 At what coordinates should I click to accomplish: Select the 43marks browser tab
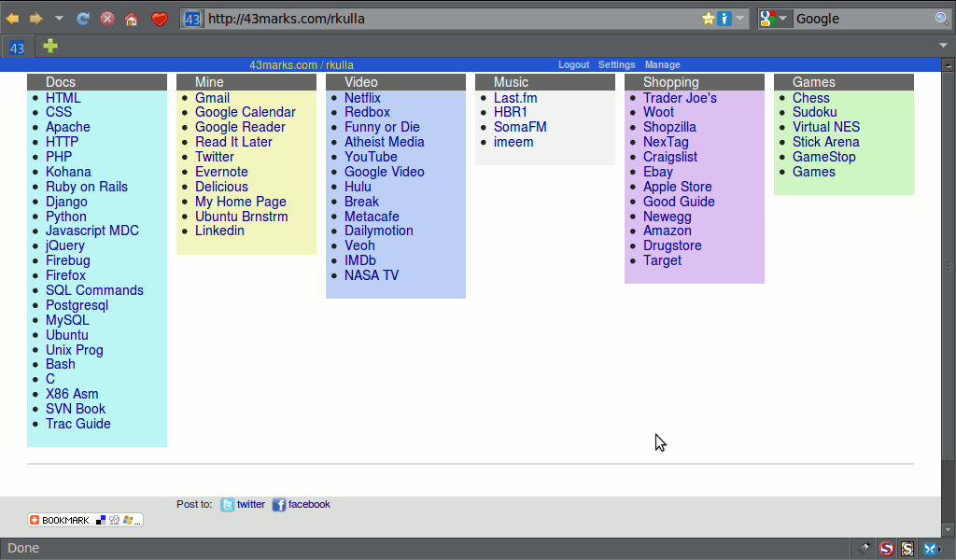pos(17,48)
